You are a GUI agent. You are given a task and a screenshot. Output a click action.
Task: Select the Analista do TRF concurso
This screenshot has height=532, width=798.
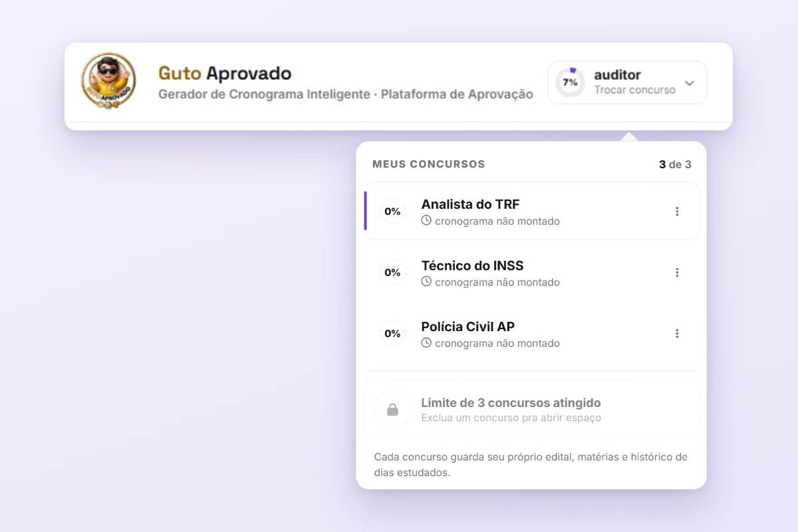[532, 211]
